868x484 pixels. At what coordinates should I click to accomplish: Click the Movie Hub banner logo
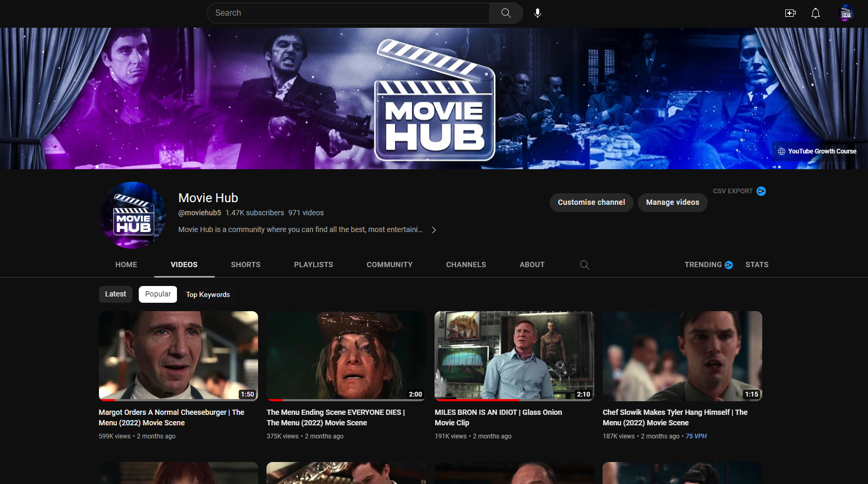(435, 100)
